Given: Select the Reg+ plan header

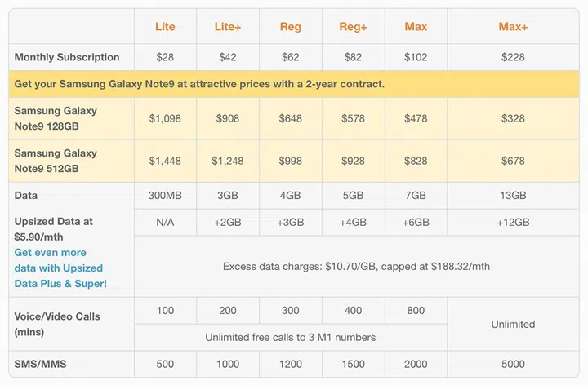Looking at the screenshot, I should [x=353, y=27].
